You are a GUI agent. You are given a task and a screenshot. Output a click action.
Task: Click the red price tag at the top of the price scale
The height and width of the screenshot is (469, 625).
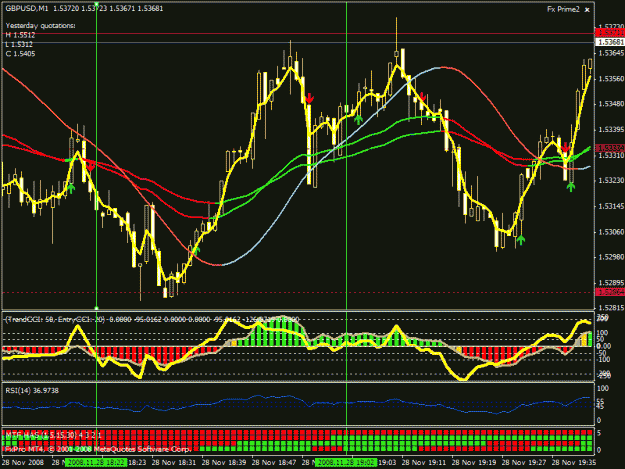[610, 32]
